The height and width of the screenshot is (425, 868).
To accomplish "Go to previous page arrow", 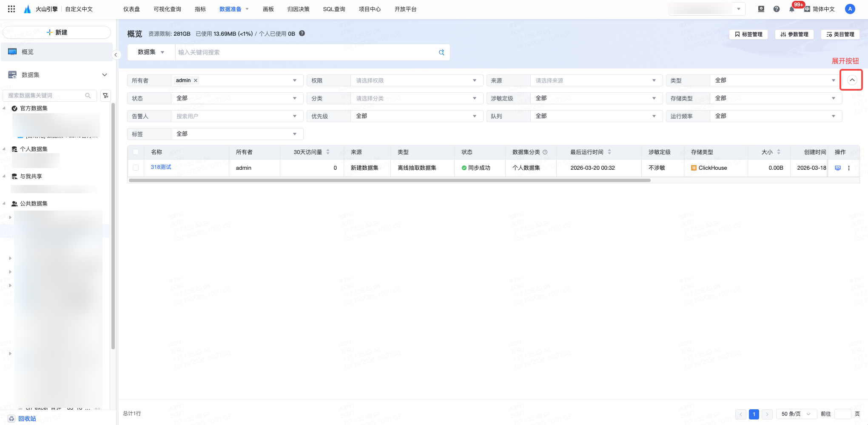I will pos(741,414).
